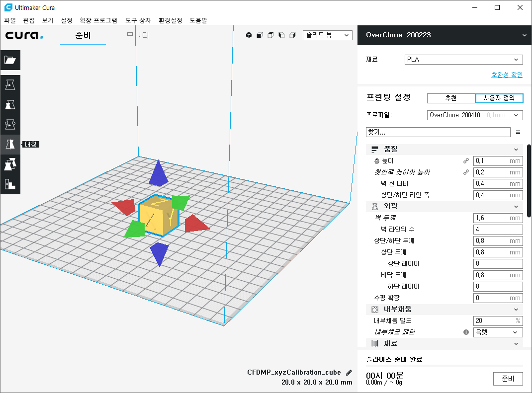Switch camera to front view icon
Image resolution: width=532 pixels, height=393 pixels.
[x=260, y=35]
